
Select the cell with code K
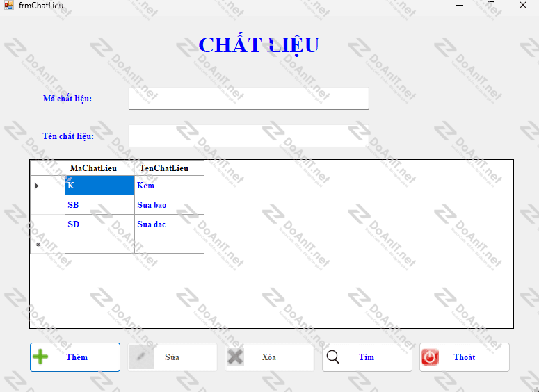[x=99, y=186]
